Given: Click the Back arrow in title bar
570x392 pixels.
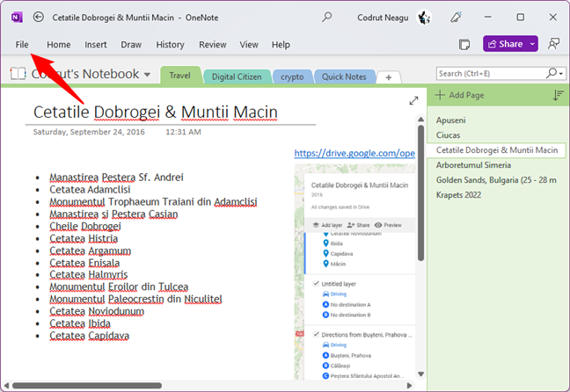Looking at the screenshot, I should click(38, 17).
